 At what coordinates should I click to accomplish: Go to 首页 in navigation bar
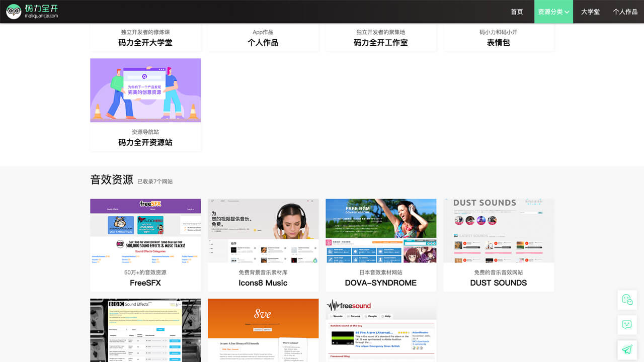tap(517, 12)
